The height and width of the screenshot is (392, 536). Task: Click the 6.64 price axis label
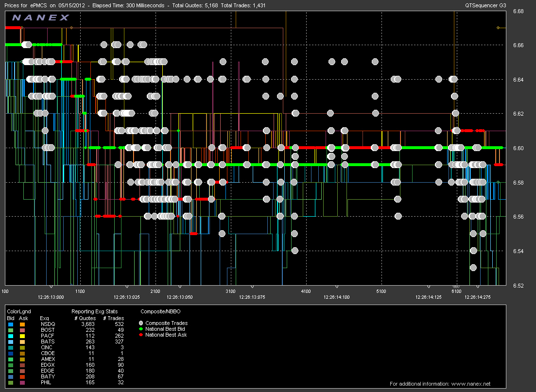pyautogui.click(x=518, y=80)
